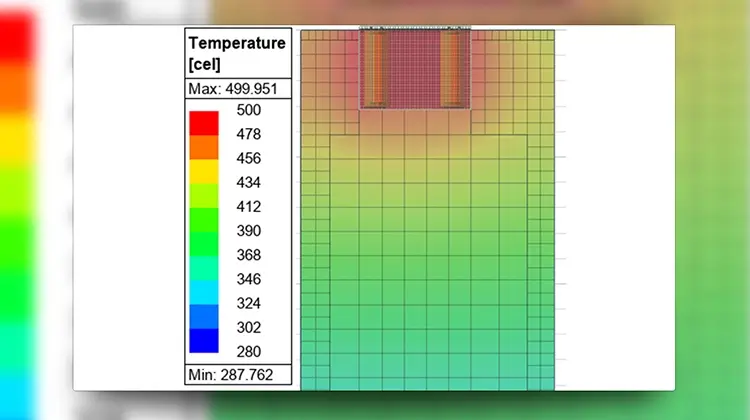Click the 280 legend label
The height and width of the screenshot is (420, 750).
248,351
